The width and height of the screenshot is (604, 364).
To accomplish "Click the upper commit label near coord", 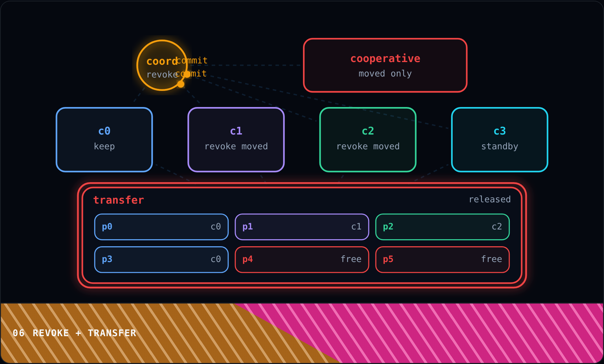I will pos(192,60).
